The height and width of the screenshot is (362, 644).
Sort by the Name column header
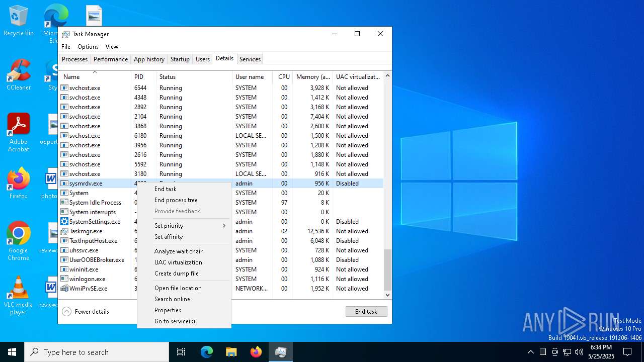coord(95,77)
